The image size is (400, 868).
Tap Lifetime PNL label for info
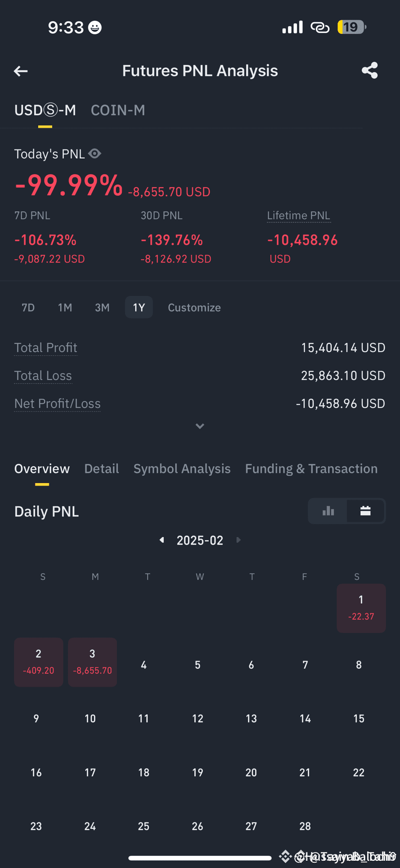click(299, 216)
